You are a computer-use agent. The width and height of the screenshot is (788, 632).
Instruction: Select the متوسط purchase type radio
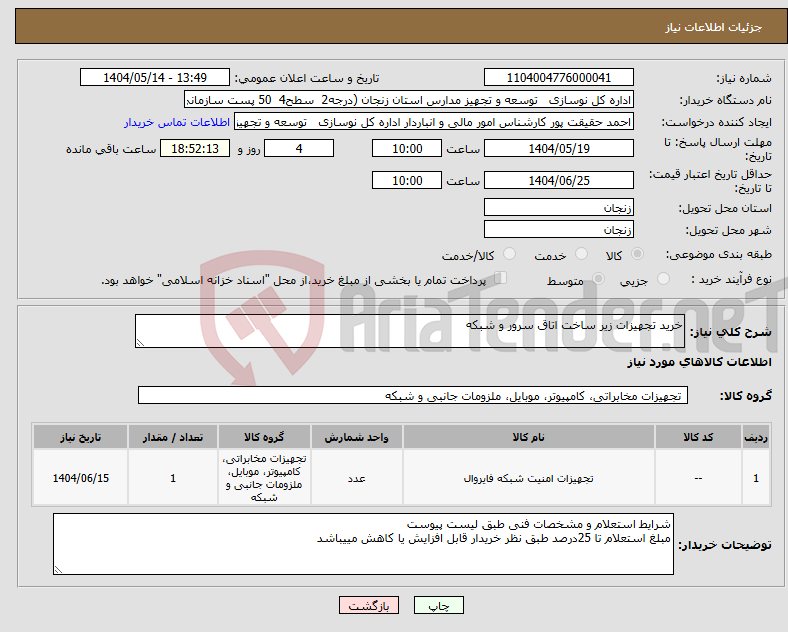point(598,279)
